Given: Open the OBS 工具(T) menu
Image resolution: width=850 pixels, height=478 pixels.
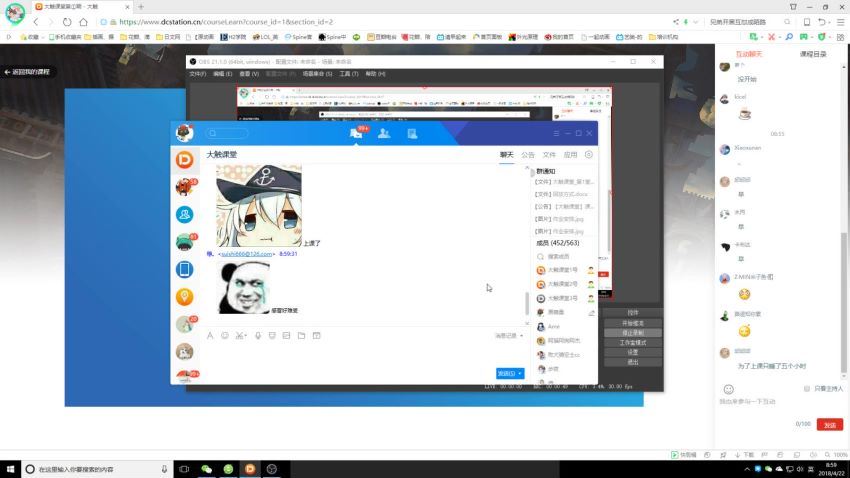Looking at the screenshot, I should pyautogui.click(x=349, y=74).
